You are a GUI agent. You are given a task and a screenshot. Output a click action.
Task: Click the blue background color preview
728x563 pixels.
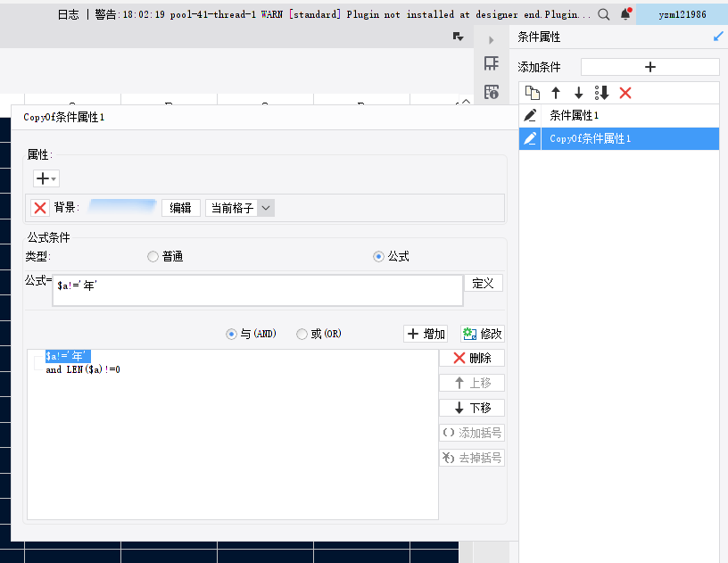122,206
